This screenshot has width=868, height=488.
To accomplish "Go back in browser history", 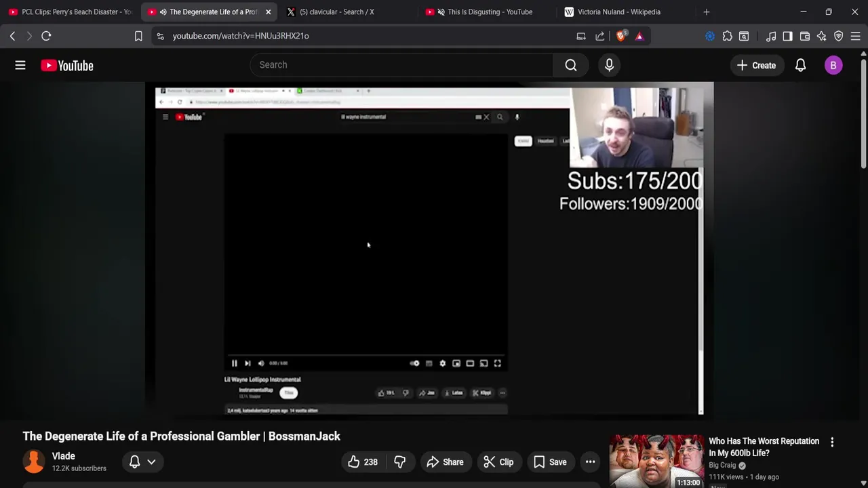I will coord(12,36).
